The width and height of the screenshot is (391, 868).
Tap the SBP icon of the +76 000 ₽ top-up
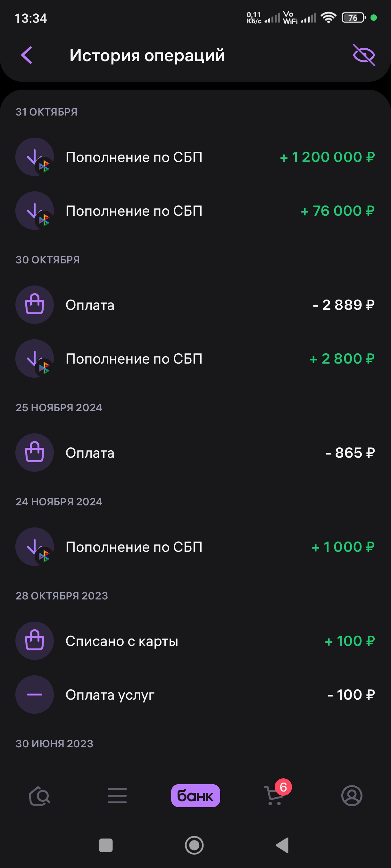click(x=35, y=211)
